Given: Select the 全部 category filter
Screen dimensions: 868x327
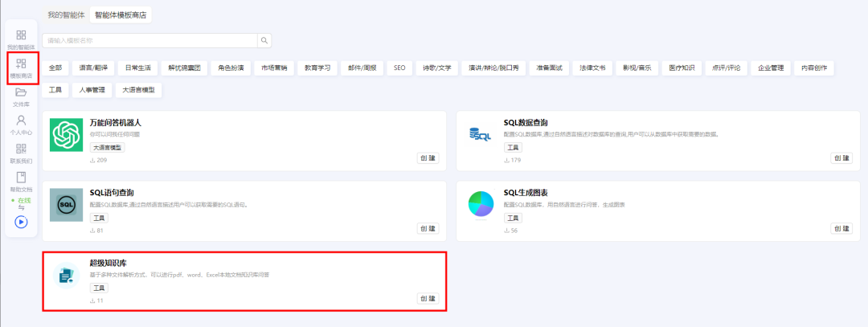Looking at the screenshot, I should (x=55, y=68).
